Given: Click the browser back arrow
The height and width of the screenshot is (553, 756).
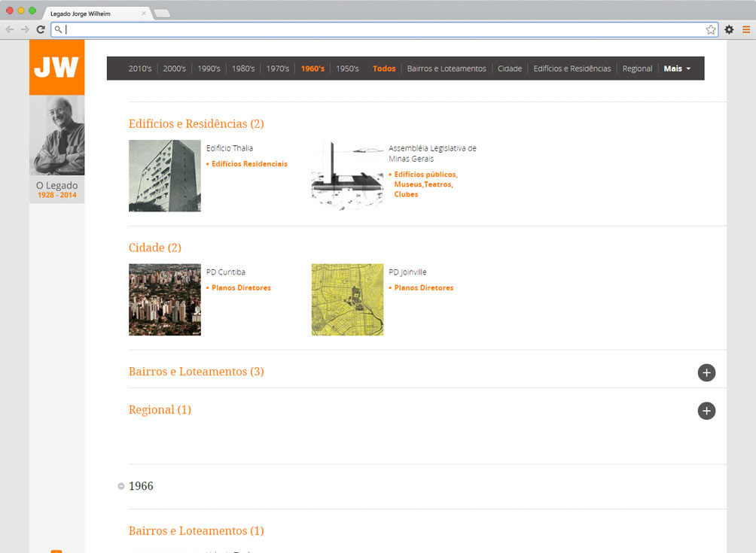Looking at the screenshot, I should (10, 29).
